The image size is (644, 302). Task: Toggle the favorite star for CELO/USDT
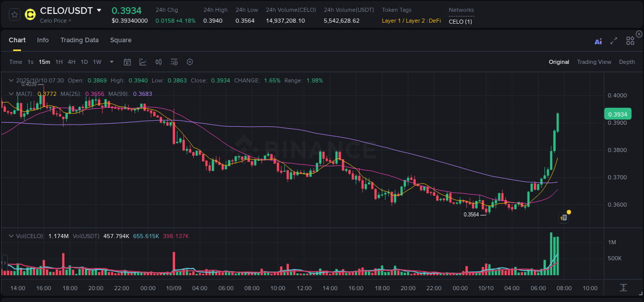[x=14, y=14]
